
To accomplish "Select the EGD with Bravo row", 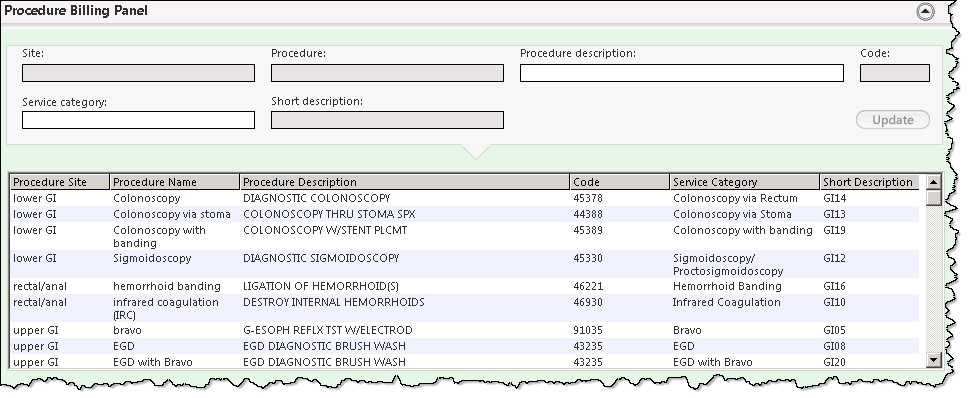I will coord(464,362).
